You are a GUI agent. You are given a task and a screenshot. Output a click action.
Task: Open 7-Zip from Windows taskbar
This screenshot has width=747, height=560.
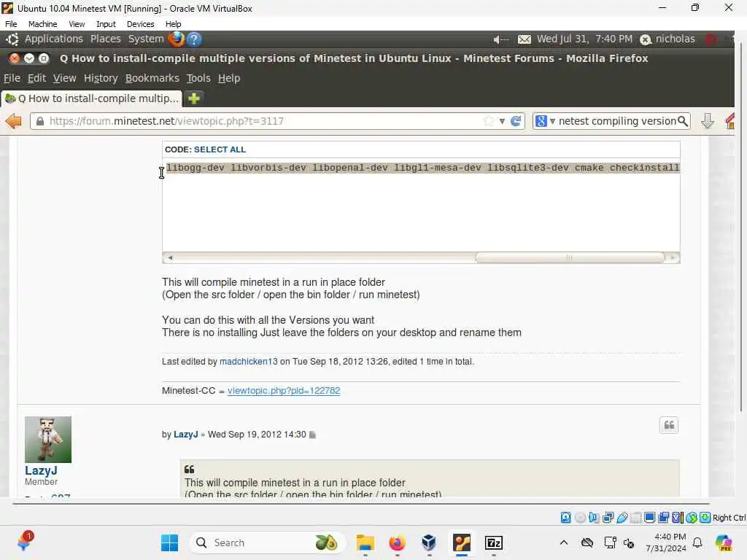494,542
